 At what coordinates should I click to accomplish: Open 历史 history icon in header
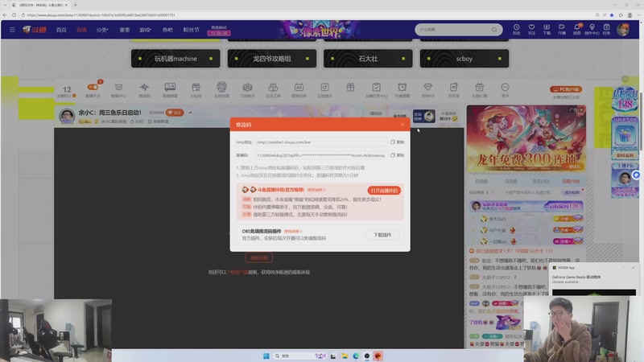[x=516, y=29]
